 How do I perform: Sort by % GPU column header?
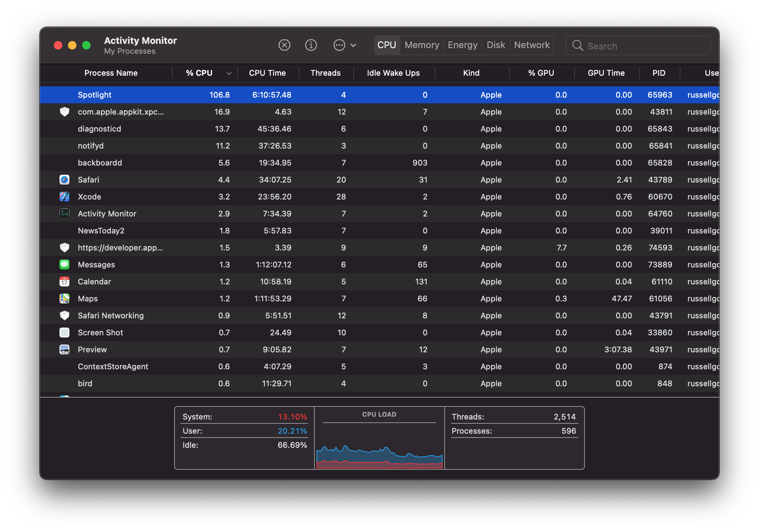point(541,73)
